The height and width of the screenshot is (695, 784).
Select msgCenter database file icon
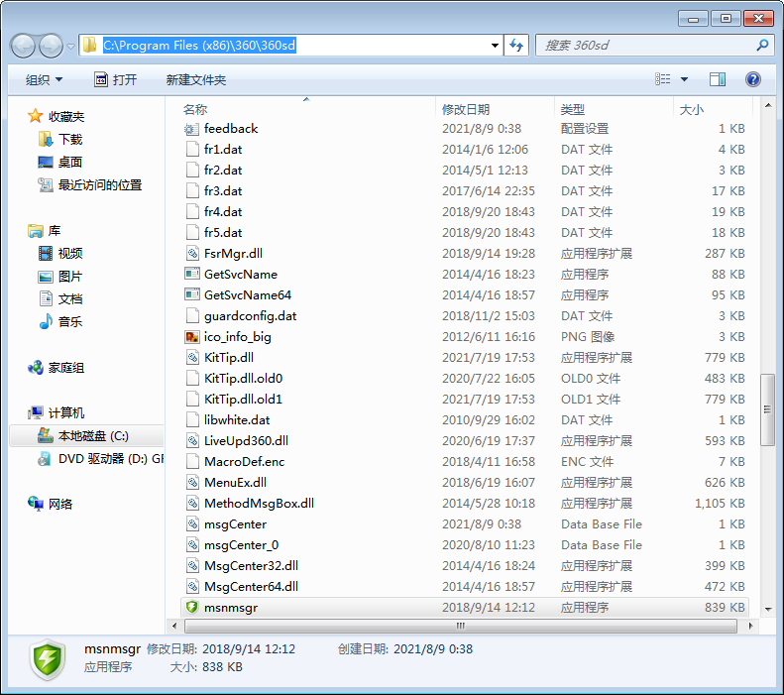pyautogui.click(x=192, y=524)
